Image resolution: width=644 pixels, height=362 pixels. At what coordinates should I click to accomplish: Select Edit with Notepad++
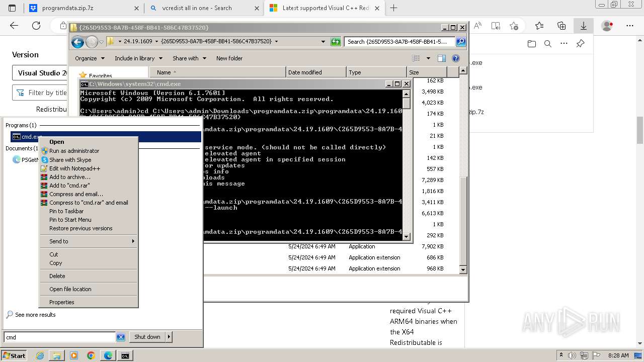coord(88,168)
